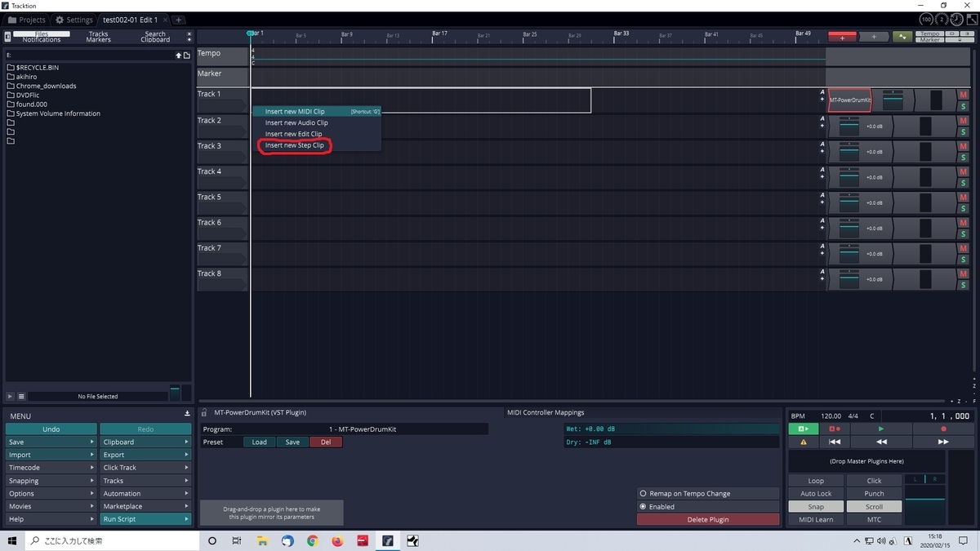
Task: Click the preset Load button
Action: (x=259, y=442)
